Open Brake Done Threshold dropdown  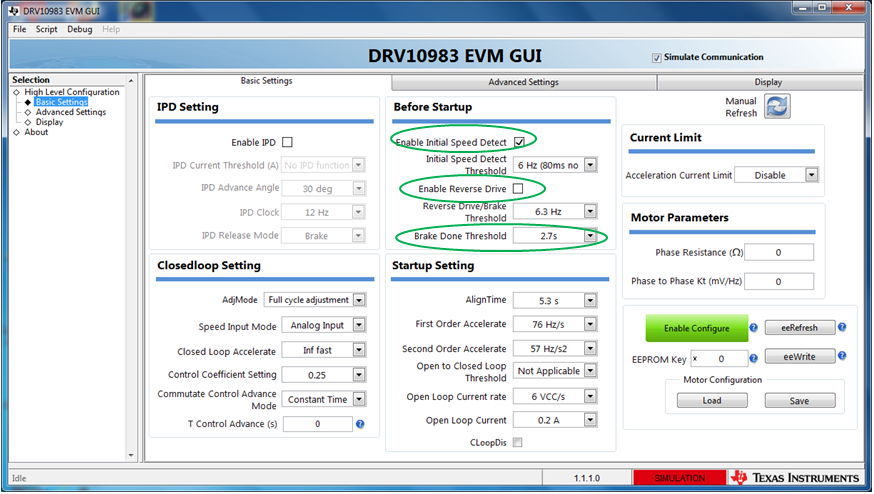tap(590, 236)
